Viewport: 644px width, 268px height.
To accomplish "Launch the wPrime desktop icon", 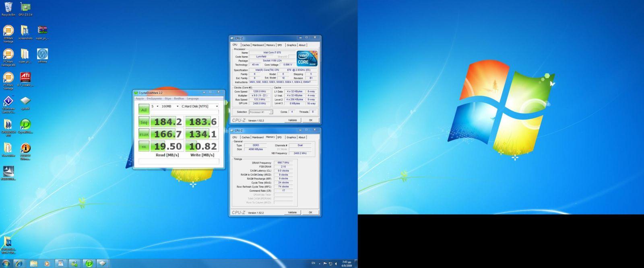I will pos(42,56).
